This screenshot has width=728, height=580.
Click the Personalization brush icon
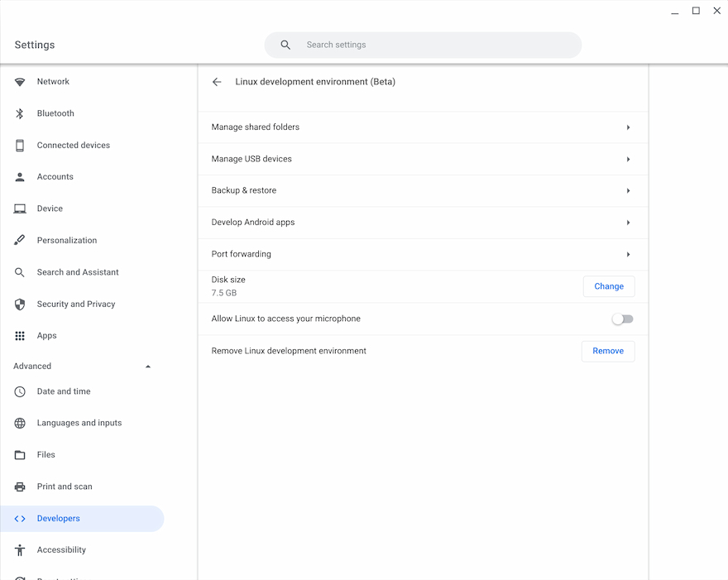(x=20, y=240)
